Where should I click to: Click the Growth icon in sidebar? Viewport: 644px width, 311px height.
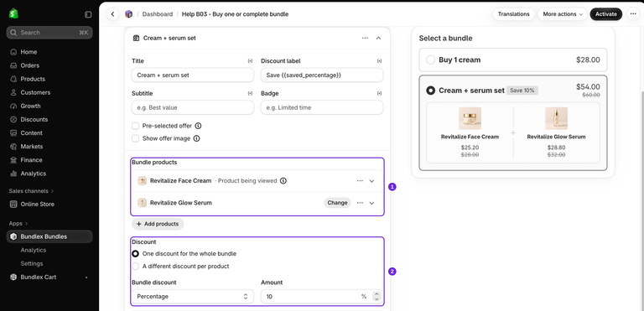pos(13,106)
